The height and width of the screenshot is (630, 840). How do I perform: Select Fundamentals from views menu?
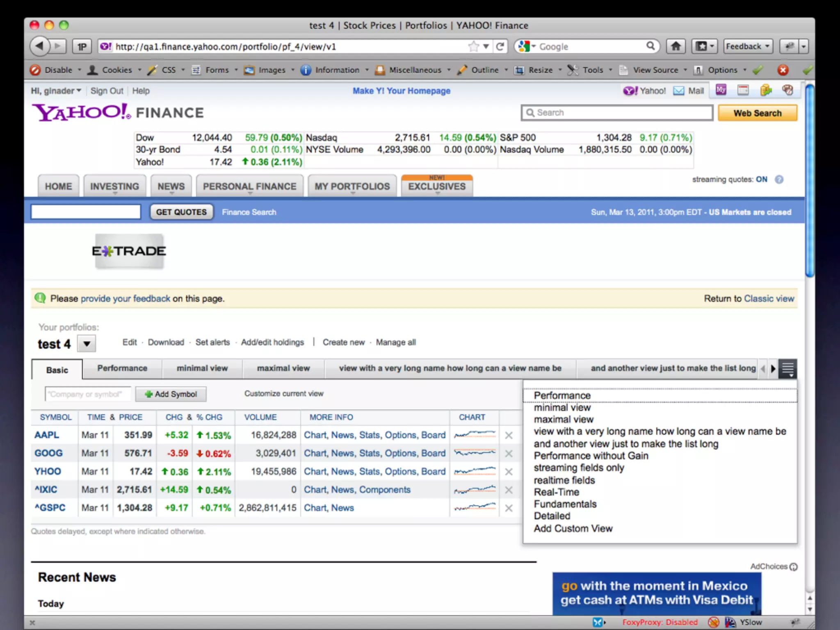click(x=565, y=504)
